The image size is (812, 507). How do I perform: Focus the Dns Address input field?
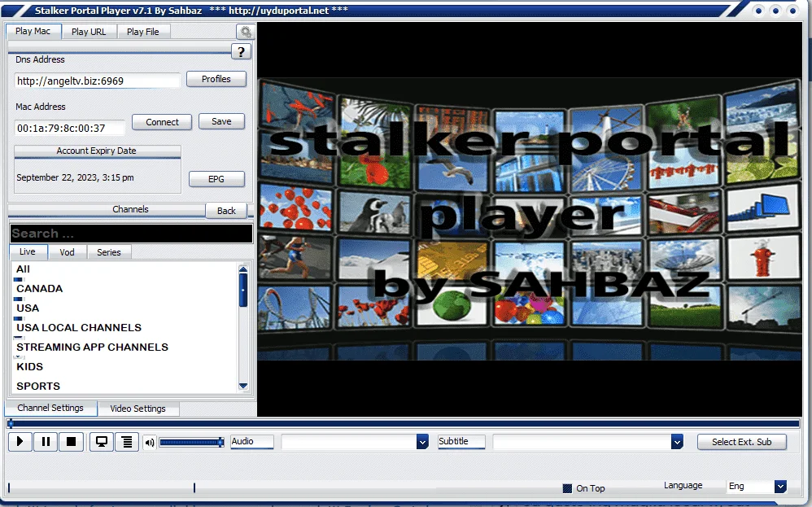tap(97, 81)
